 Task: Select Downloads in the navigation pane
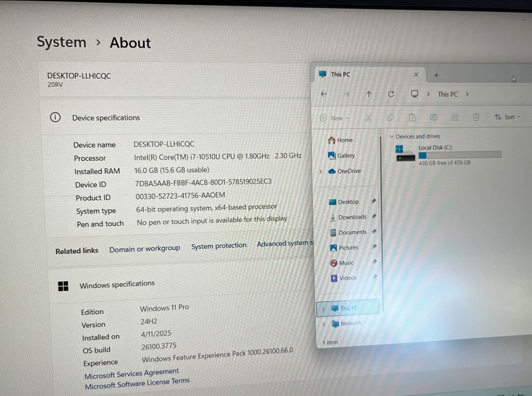(352, 217)
